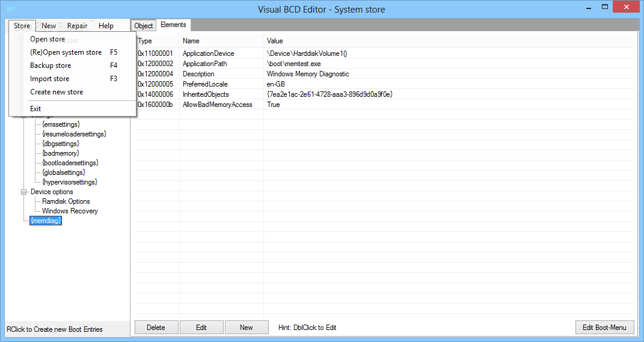Click value Windows Memory Diagnostic
Viewport: 644px width, 342px height.
(x=308, y=74)
